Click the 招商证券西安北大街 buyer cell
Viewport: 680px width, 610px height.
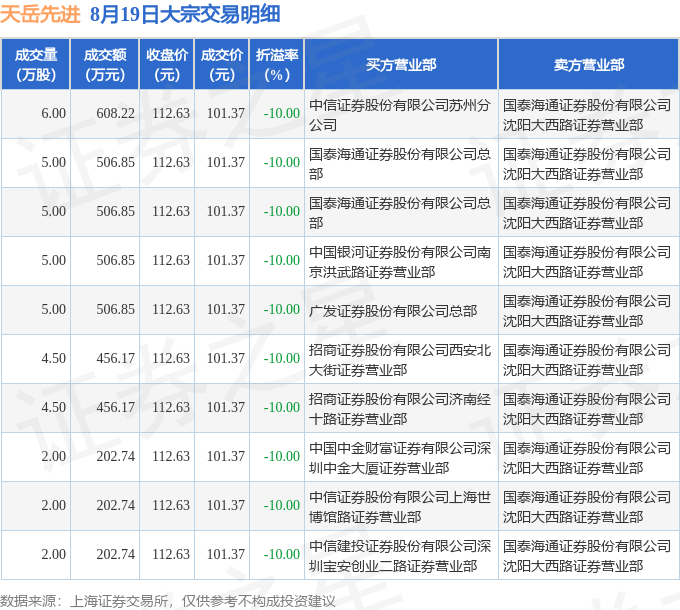[x=400, y=360]
